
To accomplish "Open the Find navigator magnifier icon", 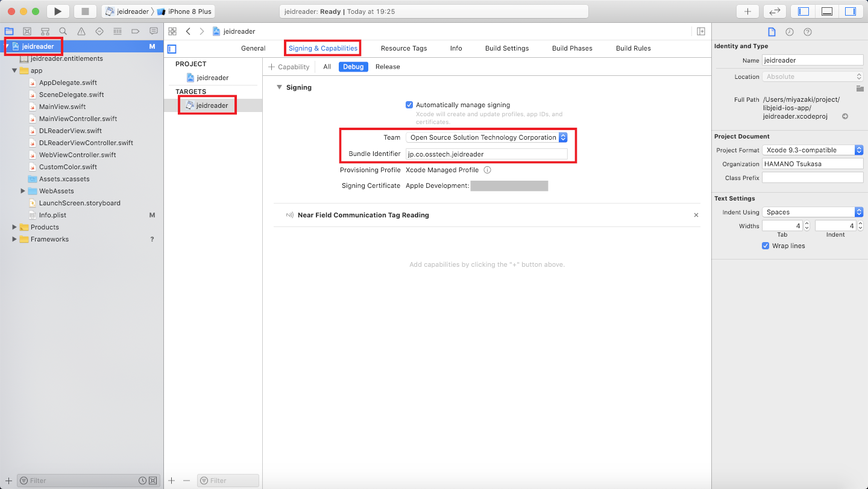I will [x=63, y=31].
